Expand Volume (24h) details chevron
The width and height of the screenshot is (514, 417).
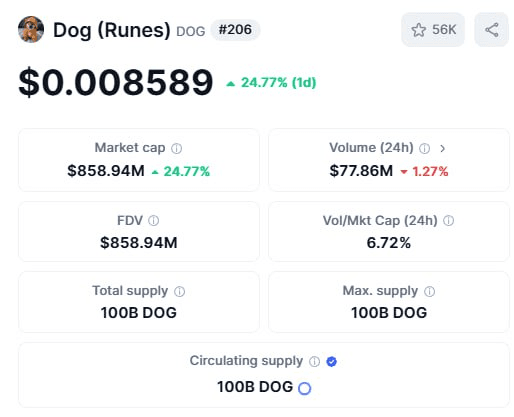pyautogui.click(x=442, y=148)
